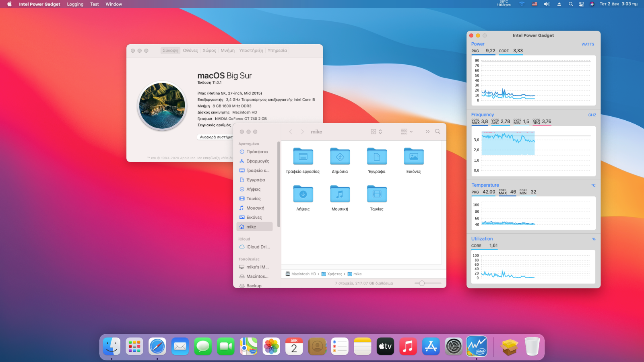Select Γραφείο ε... in Finder sidebar
644x362 pixels.
(x=255, y=171)
